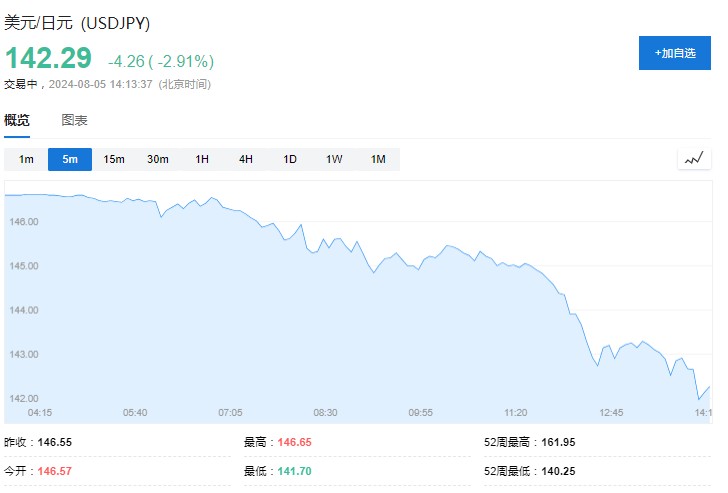Switch to the 概览 overview tab
Viewport: 728px width, 493px height.
click(17, 121)
